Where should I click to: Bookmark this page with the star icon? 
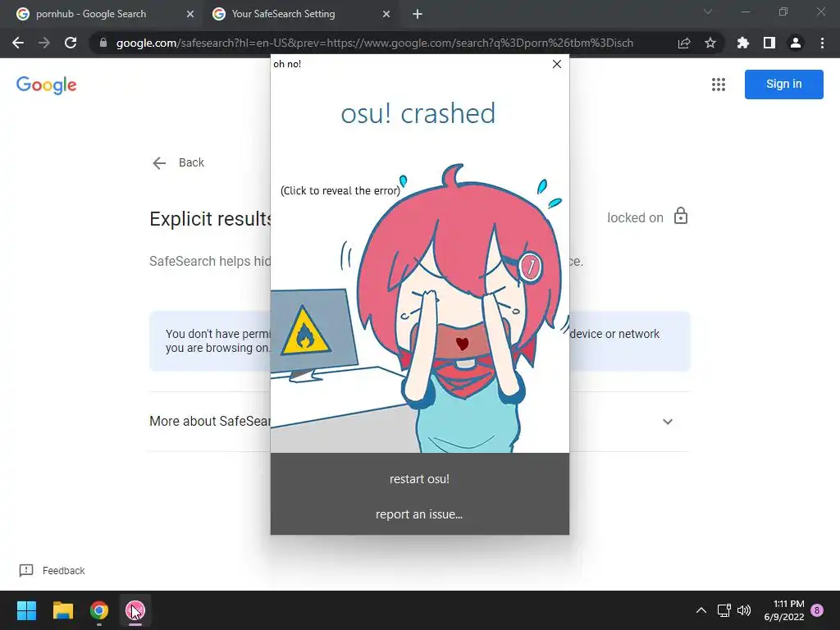(x=710, y=43)
